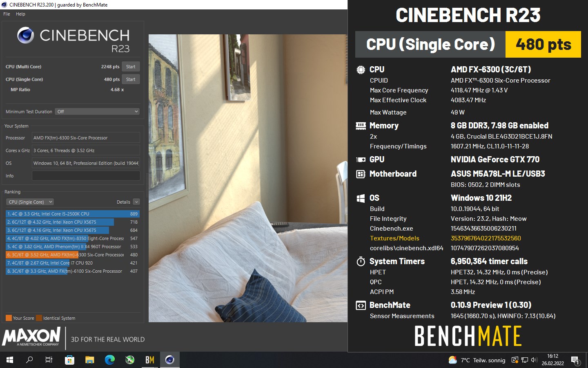
Task: Click the Memory module icon in BenchMate
Action: [x=361, y=126]
